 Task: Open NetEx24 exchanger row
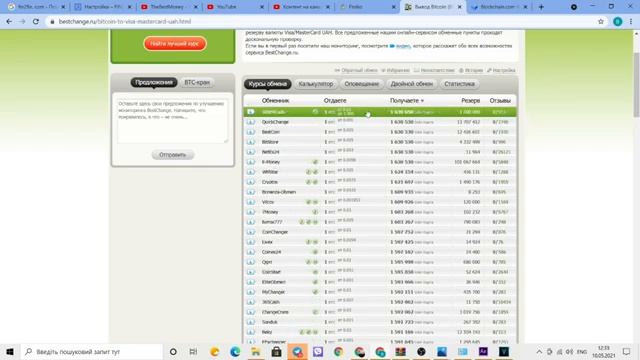[x=380, y=152]
